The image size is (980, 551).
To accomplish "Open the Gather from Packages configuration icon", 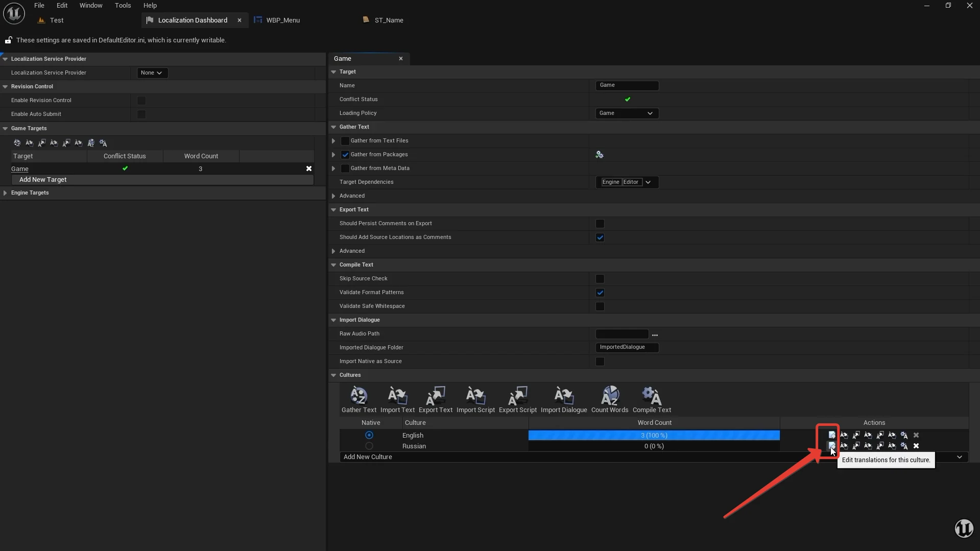I will click(600, 155).
